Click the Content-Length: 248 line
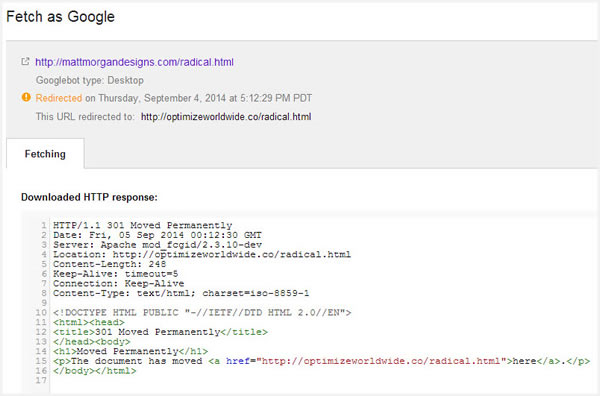This screenshot has height=396, width=600. [x=109, y=264]
